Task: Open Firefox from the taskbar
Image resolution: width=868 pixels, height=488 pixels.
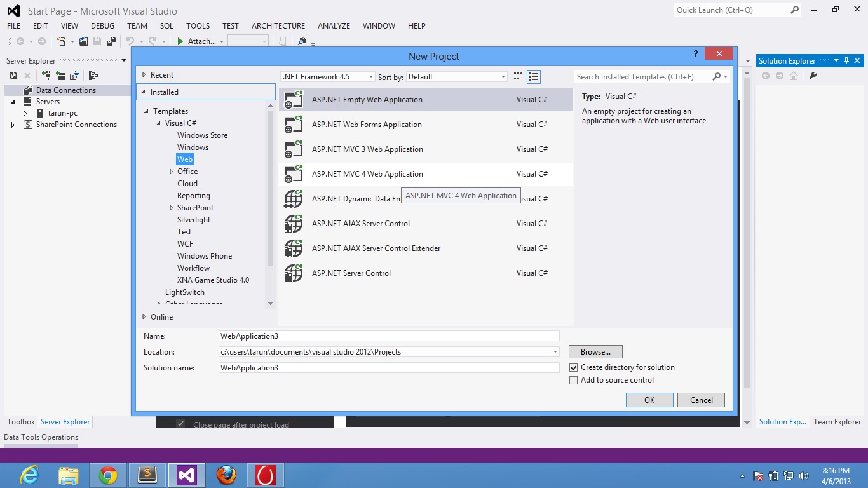Action: [x=226, y=475]
